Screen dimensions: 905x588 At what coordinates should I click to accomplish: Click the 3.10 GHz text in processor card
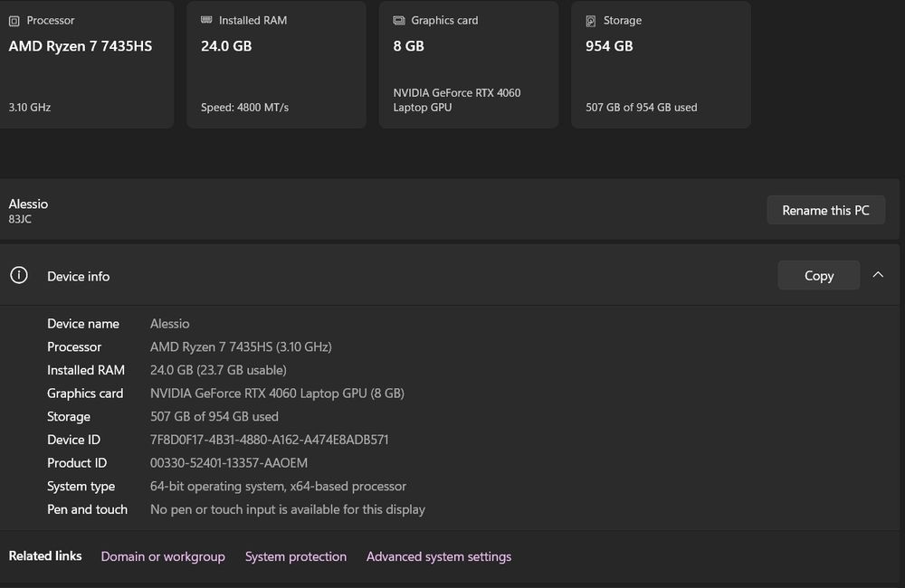coord(30,108)
